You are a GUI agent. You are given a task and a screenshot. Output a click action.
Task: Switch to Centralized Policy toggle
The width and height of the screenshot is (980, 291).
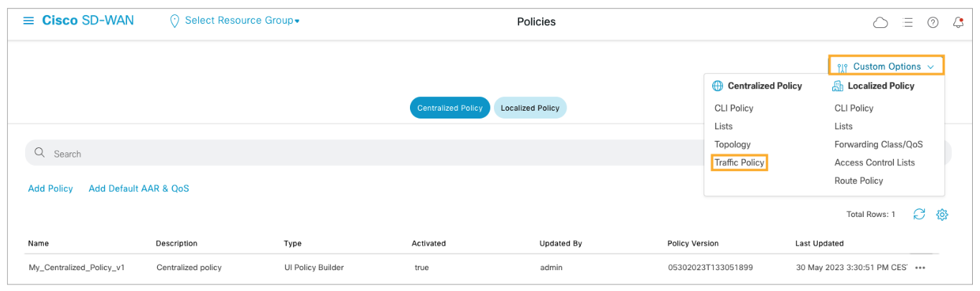pyautogui.click(x=450, y=108)
